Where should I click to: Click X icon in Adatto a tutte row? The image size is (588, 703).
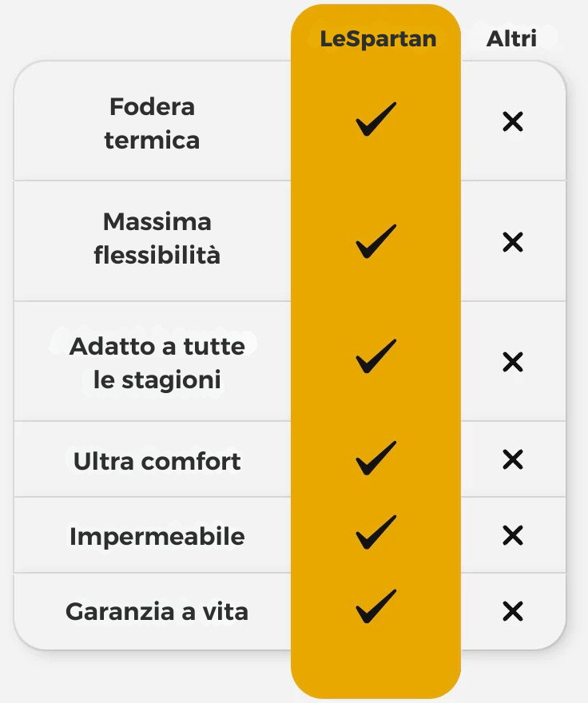pyautogui.click(x=512, y=362)
